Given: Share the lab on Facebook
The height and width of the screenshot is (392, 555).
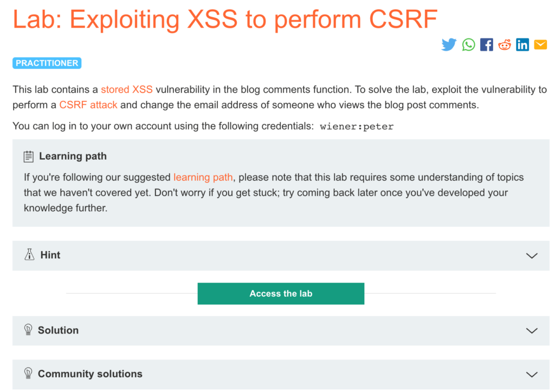Looking at the screenshot, I should 486,44.
